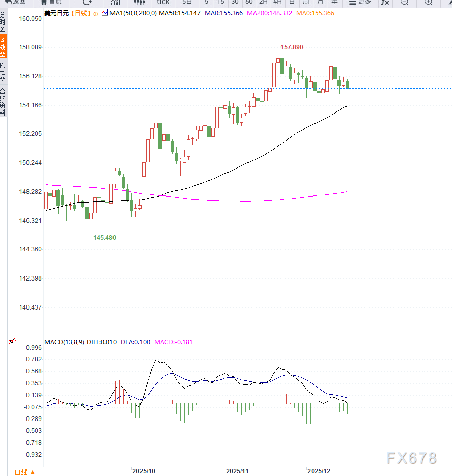The height and width of the screenshot is (476, 452).
Task: Click the fx formula icon
Action: [x=385, y=2]
